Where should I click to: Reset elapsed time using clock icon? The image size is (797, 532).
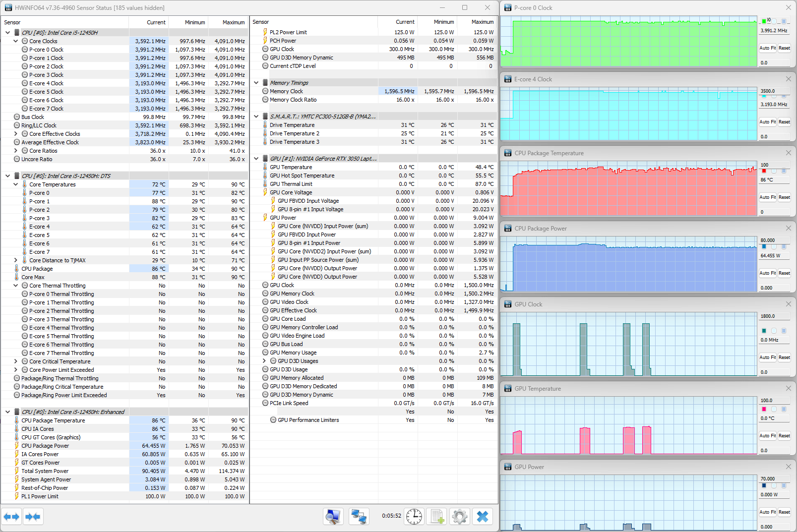tap(414, 517)
